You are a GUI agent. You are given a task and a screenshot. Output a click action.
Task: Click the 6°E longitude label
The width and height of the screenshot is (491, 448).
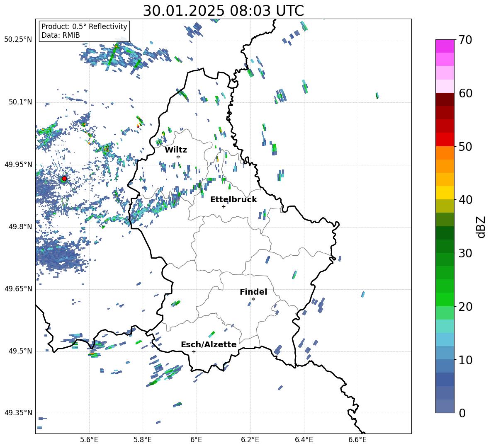196,440
